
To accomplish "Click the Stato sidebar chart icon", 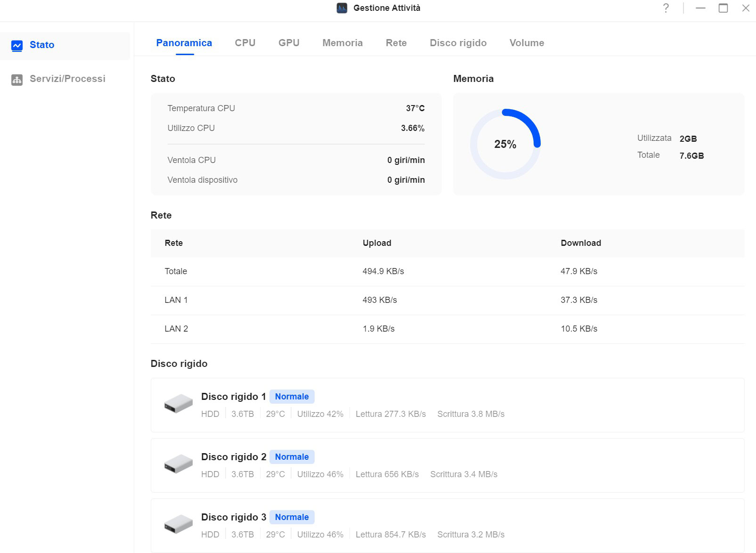I will pyautogui.click(x=17, y=46).
